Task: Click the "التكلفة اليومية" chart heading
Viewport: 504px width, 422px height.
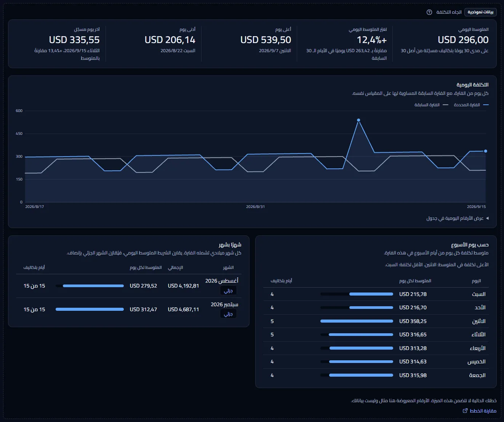Action: (472, 85)
